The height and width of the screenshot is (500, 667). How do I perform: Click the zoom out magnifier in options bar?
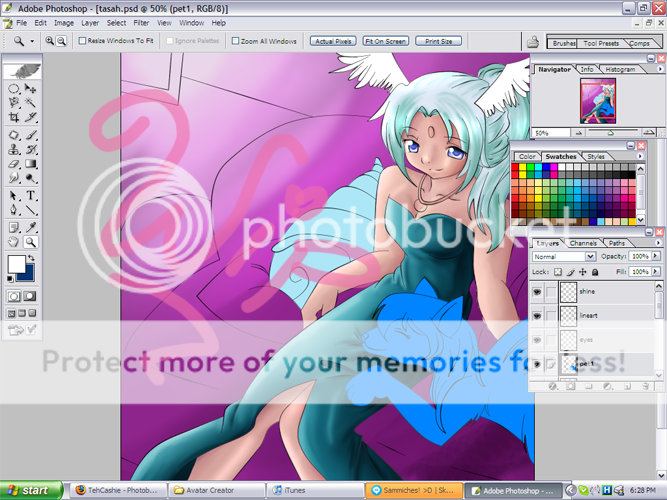pyautogui.click(x=63, y=41)
